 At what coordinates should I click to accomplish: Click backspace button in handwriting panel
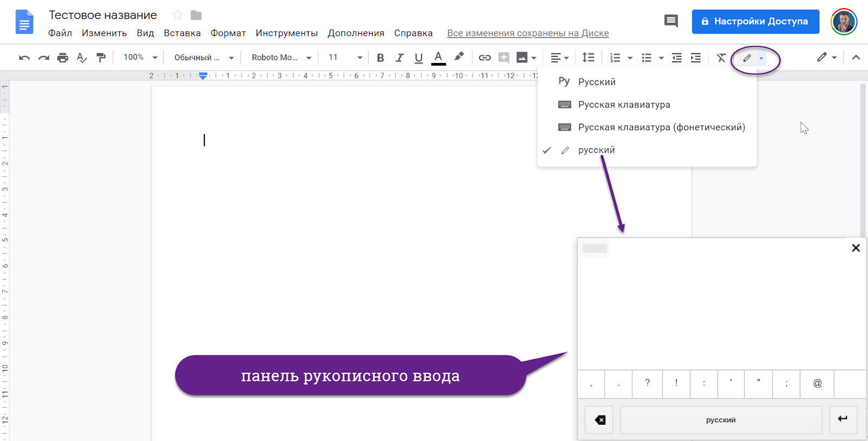pos(599,420)
